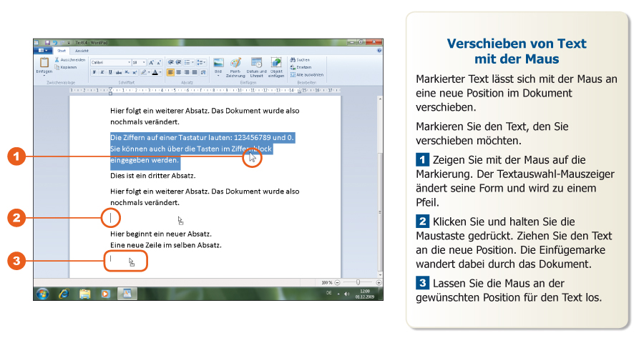
Task: Click the Kopieren copy icon
Action: (68, 67)
